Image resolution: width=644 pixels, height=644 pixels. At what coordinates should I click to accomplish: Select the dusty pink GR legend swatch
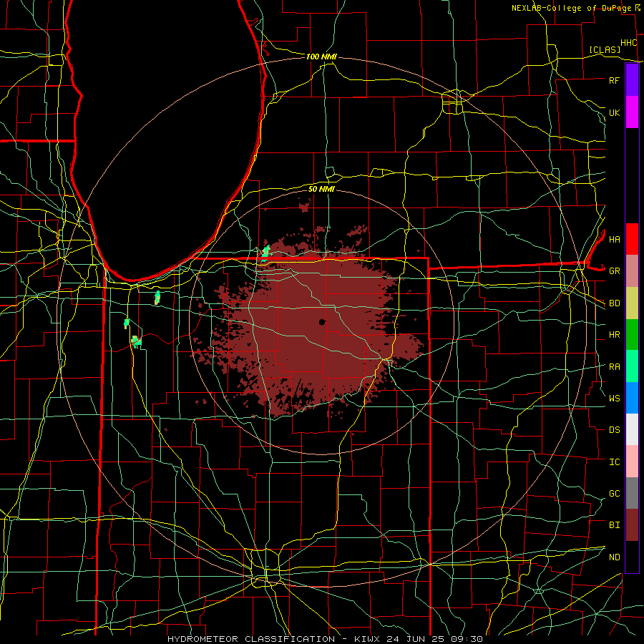point(632,271)
